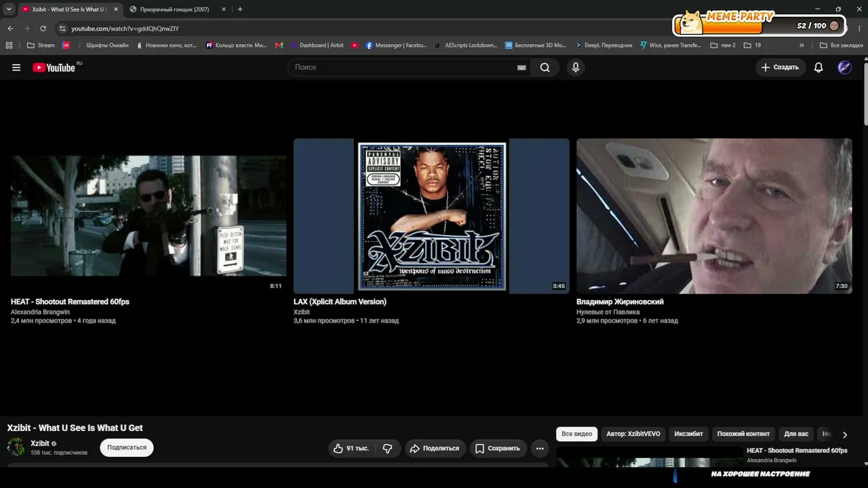
Task: Click the Сохранить save button
Action: [x=498, y=448]
